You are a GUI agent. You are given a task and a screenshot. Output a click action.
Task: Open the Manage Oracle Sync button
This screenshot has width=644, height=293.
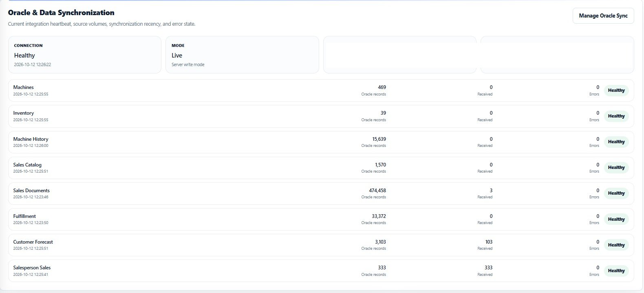click(603, 16)
